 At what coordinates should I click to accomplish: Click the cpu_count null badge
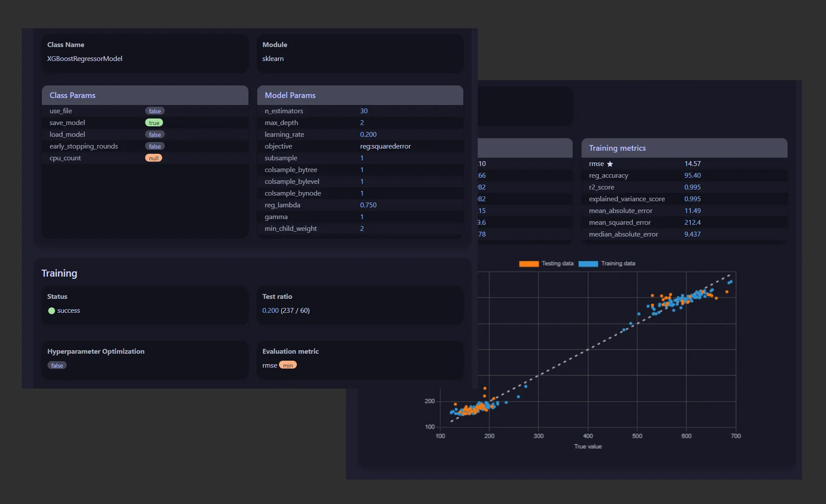153,158
